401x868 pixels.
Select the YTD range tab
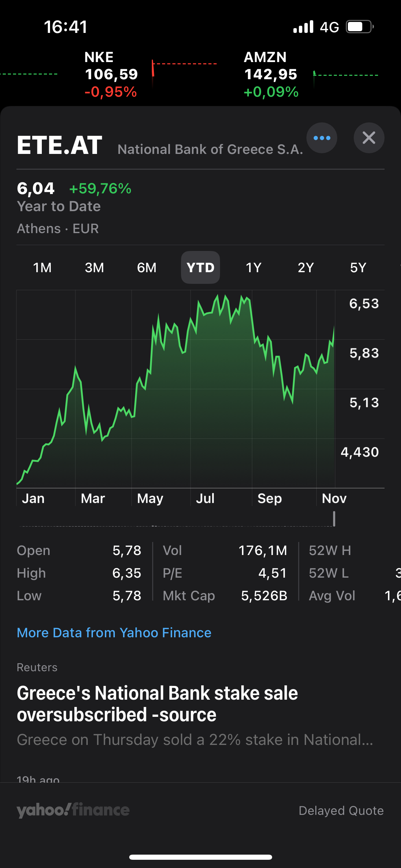click(x=200, y=267)
